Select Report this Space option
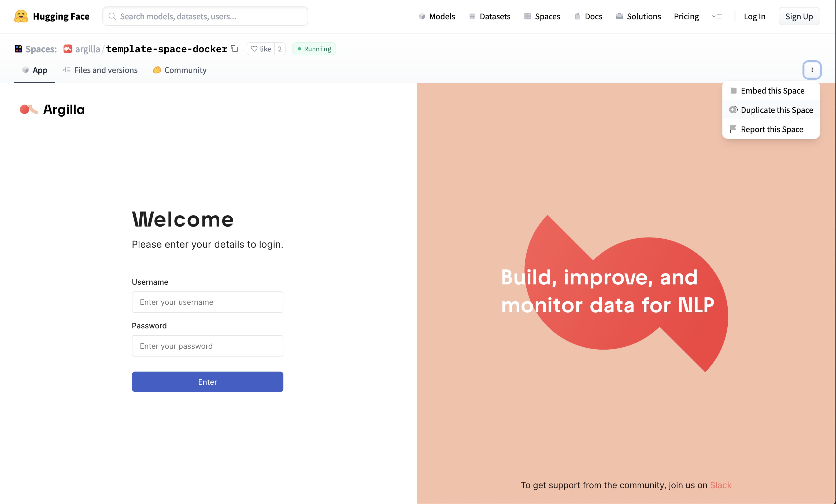Image resolution: width=836 pixels, height=504 pixels. tap(772, 129)
